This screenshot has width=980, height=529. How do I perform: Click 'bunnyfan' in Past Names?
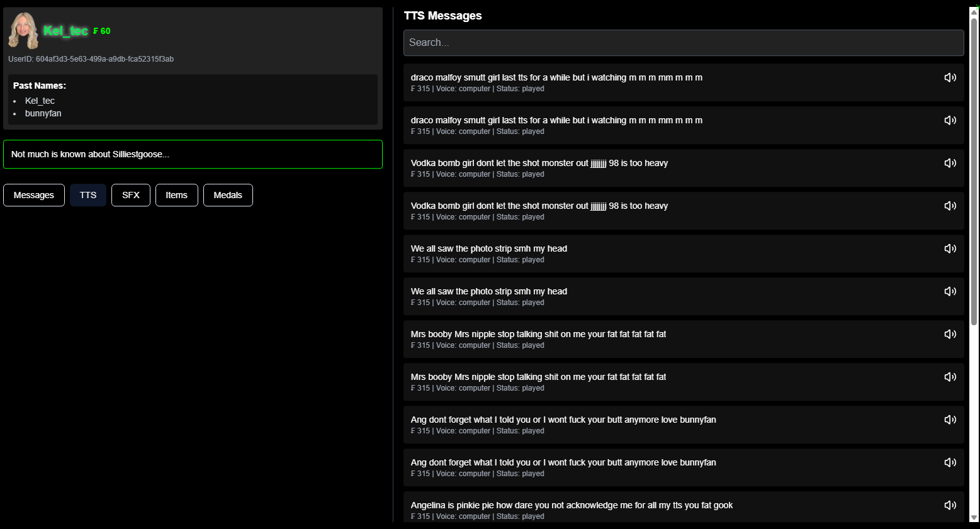[x=43, y=113]
